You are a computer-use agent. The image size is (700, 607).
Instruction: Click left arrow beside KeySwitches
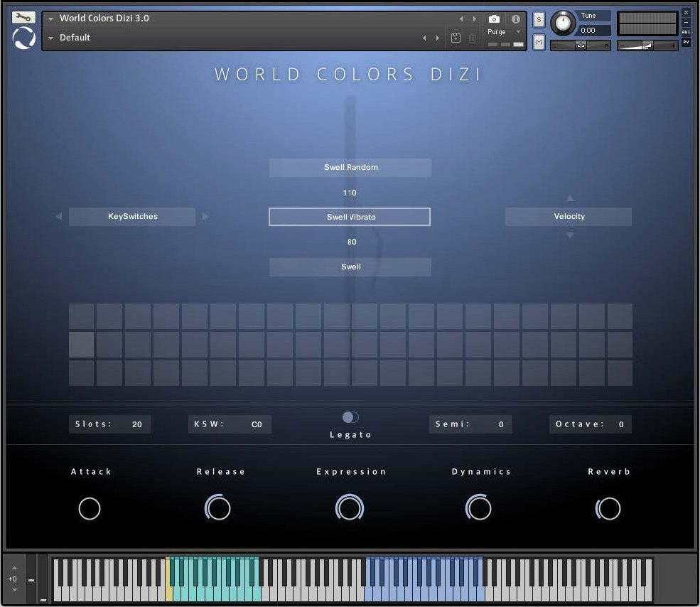[x=59, y=217]
